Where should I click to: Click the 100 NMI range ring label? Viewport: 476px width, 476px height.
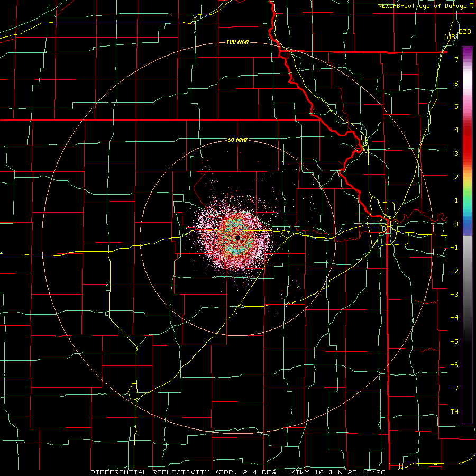(x=237, y=42)
